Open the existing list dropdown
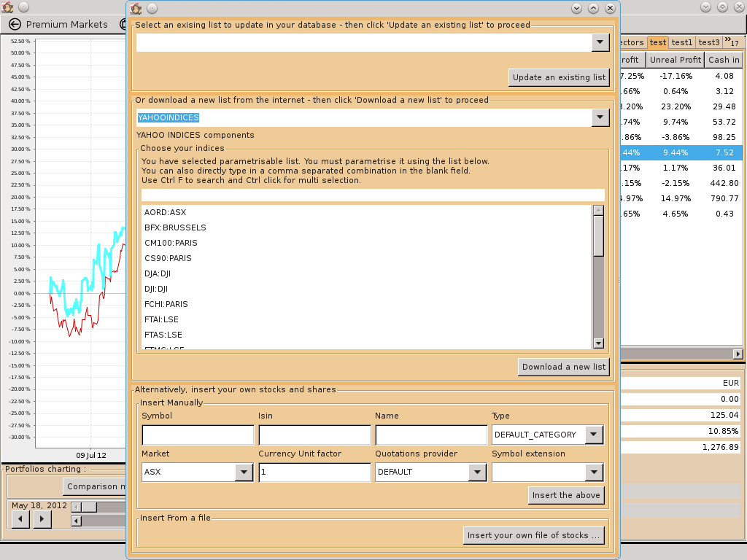747x560 pixels. [600, 42]
